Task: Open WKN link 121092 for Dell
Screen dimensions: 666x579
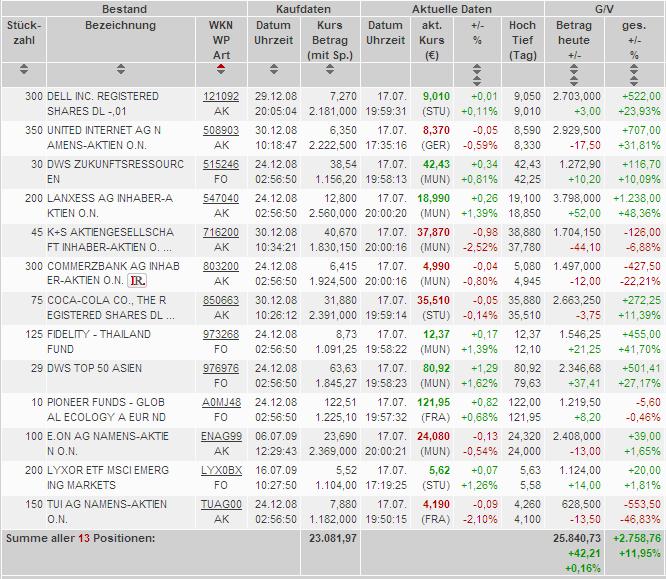Action: pos(221,96)
